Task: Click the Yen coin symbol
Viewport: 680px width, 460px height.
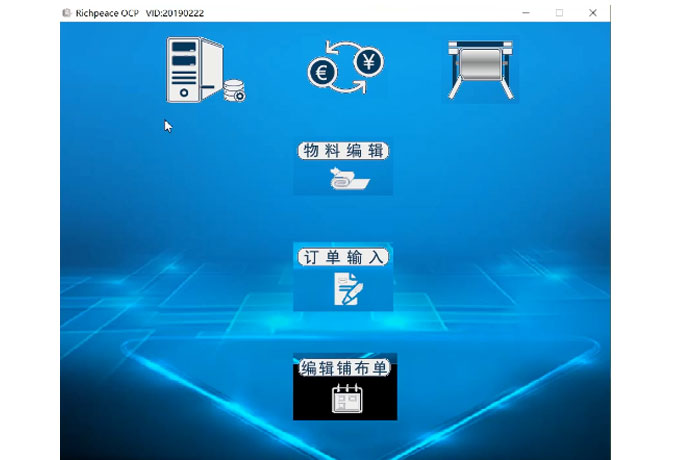Action: 368,62
